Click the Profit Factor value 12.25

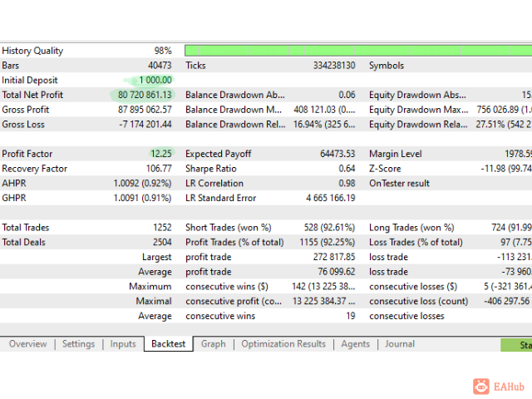pyautogui.click(x=161, y=154)
